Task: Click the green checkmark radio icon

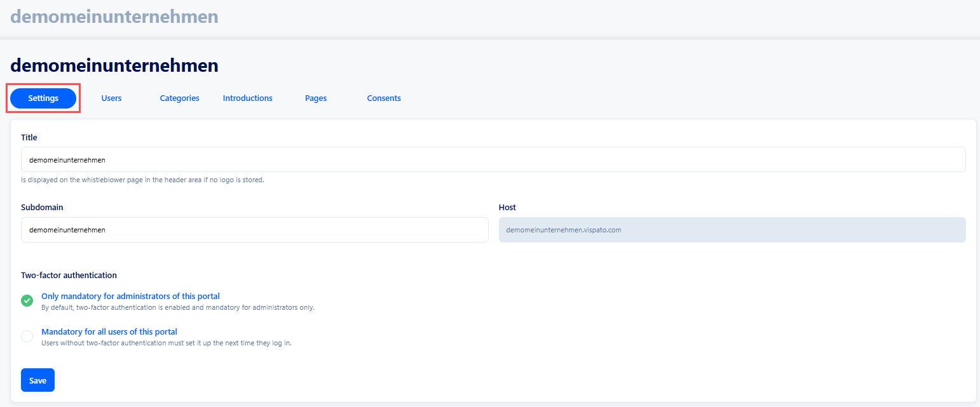Action: (x=27, y=301)
